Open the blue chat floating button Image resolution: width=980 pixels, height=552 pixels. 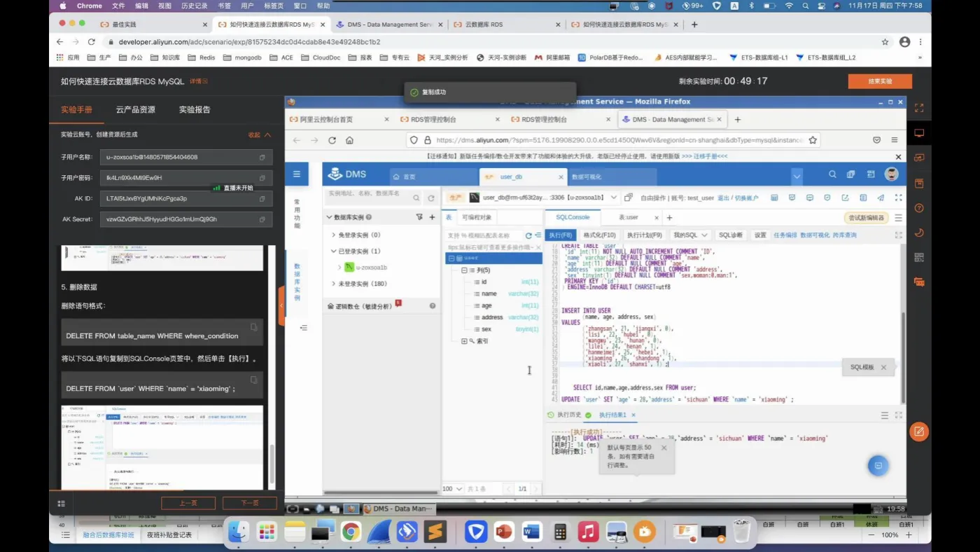[x=878, y=465]
